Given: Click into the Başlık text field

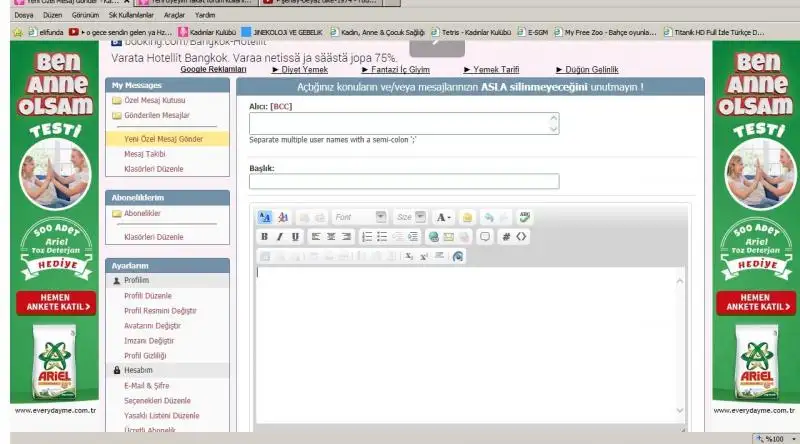Looking at the screenshot, I should (403, 181).
